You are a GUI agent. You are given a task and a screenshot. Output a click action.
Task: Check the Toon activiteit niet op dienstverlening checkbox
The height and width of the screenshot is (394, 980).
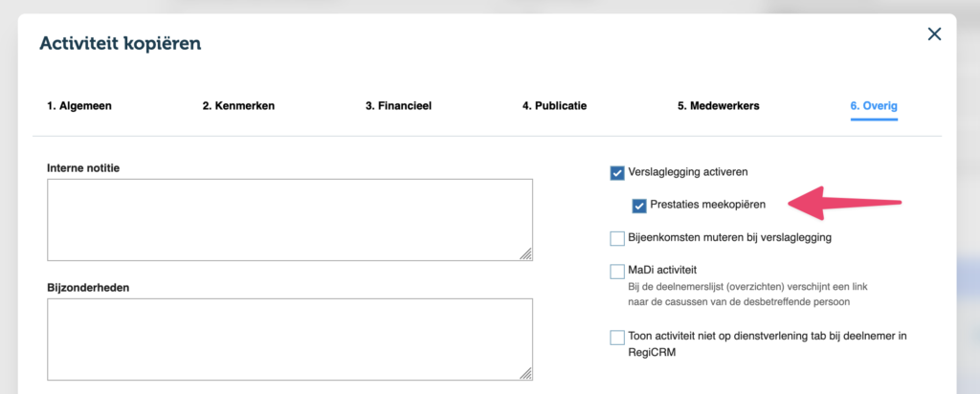(617, 338)
